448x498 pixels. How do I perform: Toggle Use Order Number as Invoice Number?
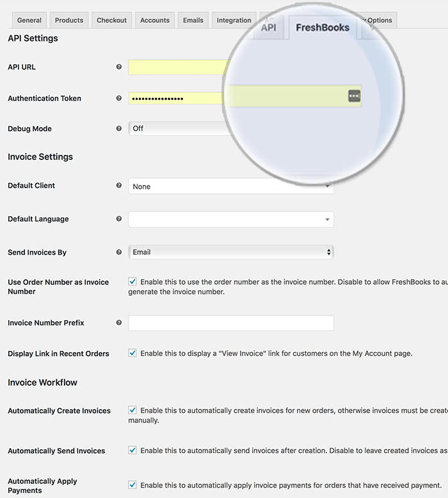click(x=132, y=282)
